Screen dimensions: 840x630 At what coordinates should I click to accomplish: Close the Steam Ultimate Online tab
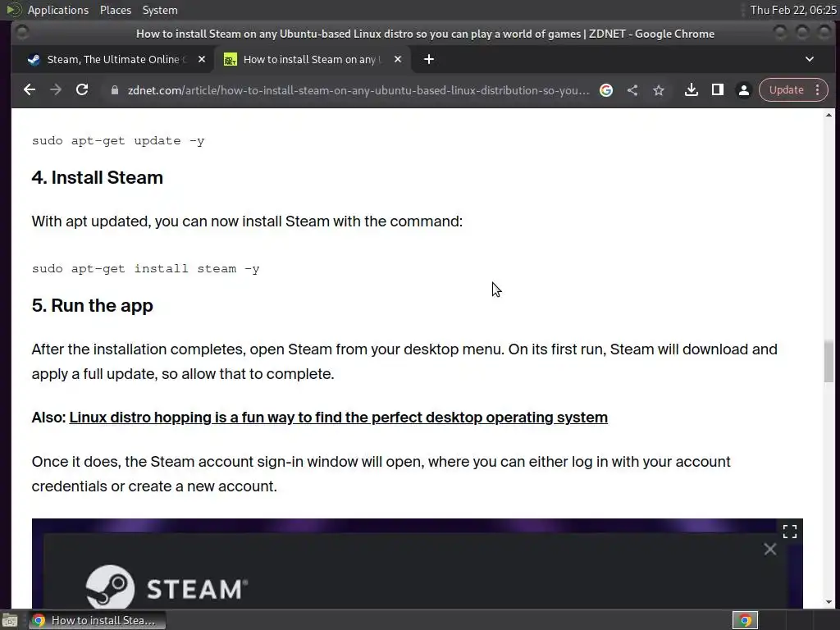(202, 59)
